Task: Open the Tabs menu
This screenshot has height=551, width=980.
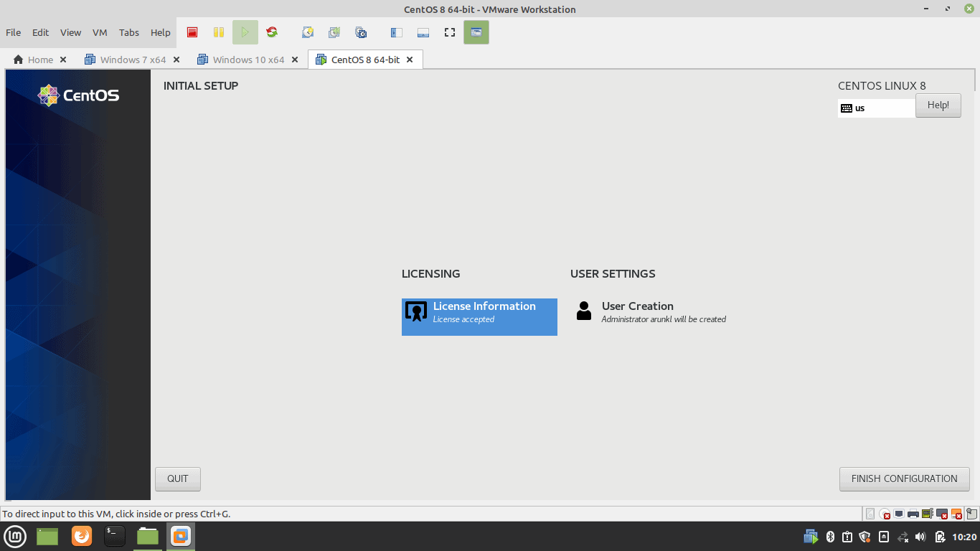Action: pyautogui.click(x=129, y=32)
